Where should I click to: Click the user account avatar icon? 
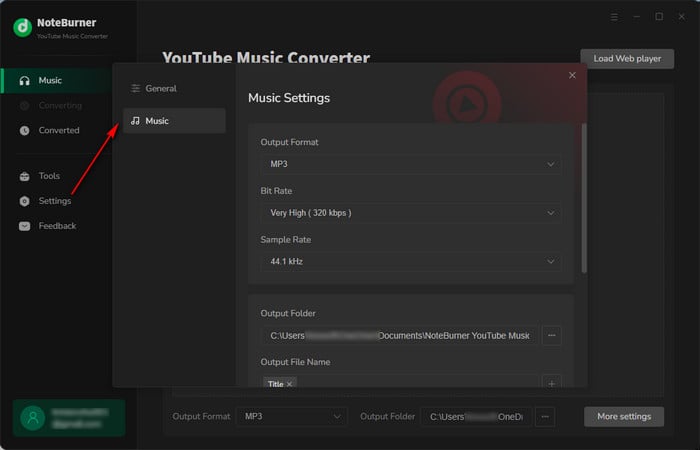pos(36,417)
